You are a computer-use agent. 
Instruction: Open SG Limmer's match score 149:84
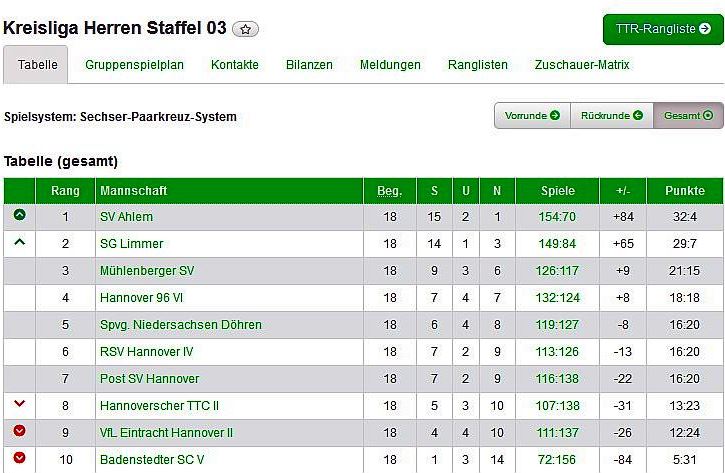pyautogui.click(x=557, y=243)
